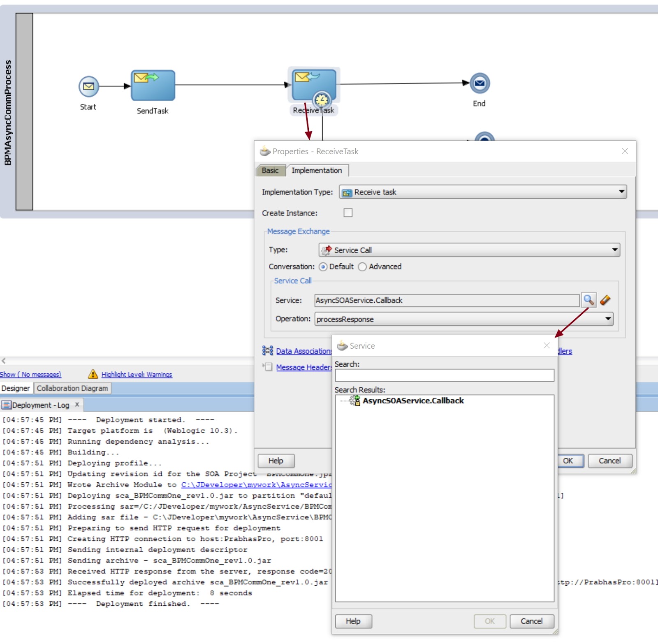Click Cancel in the Service dialog
The width and height of the screenshot is (658, 644).
pyautogui.click(x=532, y=621)
